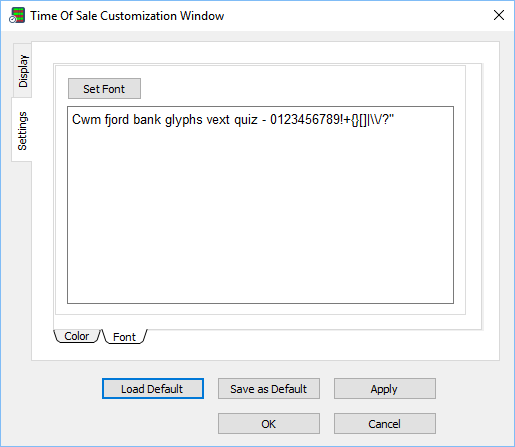Viewport: 515px width, 447px height.
Task: Click Save as Default
Action: tap(269, 389)
